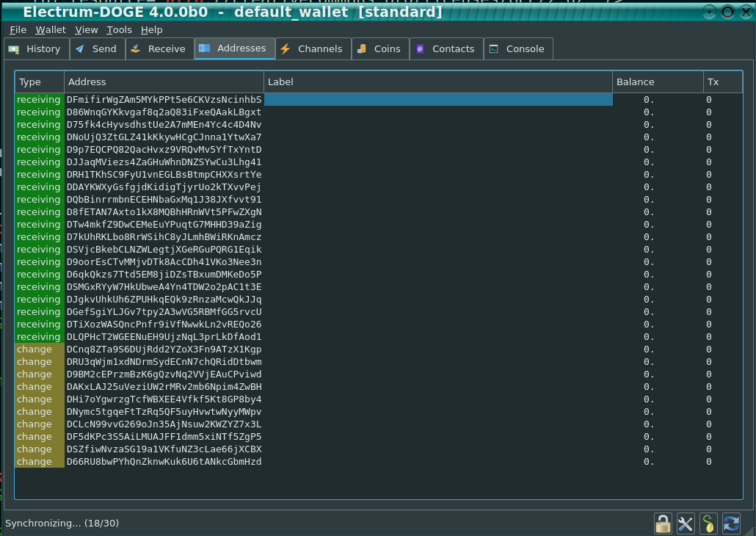
Task: Open the Tools menu
Action: [x=119, y=30]
